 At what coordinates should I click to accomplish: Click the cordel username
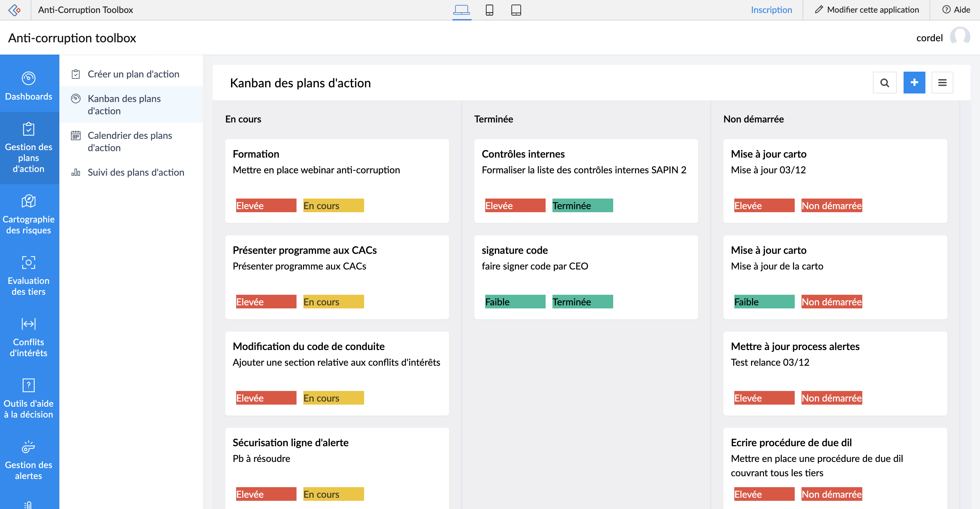[x=929, y=38]
